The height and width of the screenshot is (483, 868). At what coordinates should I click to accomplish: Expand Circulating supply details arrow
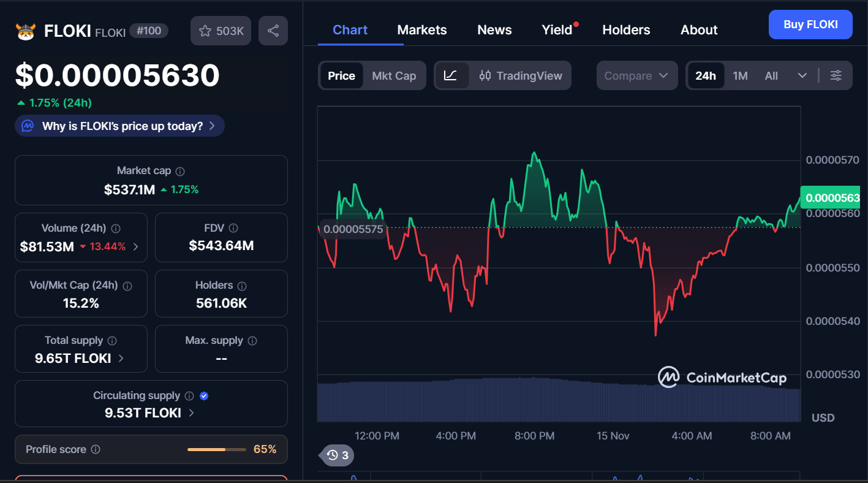click(x=191, y=413)
